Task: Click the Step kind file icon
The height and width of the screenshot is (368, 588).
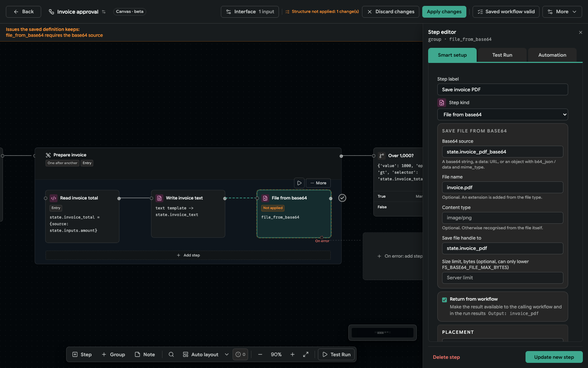Action: point(442,103)
